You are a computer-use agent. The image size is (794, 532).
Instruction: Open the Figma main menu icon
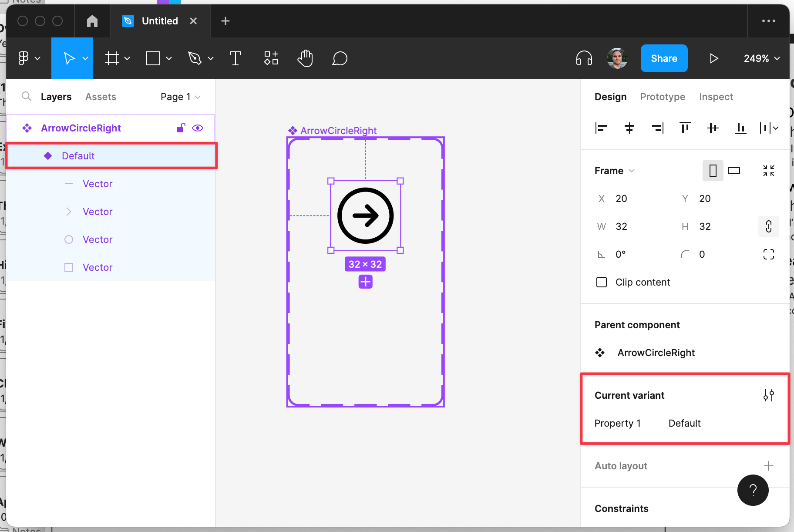(x=24, y=58)
